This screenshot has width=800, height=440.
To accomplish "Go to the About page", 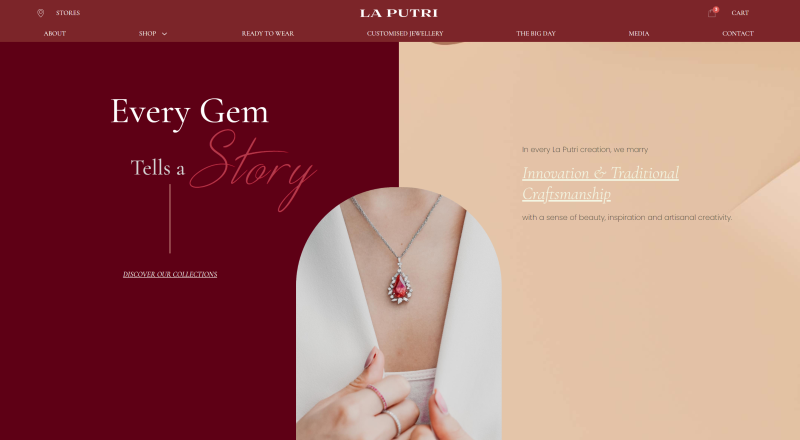I will coord(55,34).
